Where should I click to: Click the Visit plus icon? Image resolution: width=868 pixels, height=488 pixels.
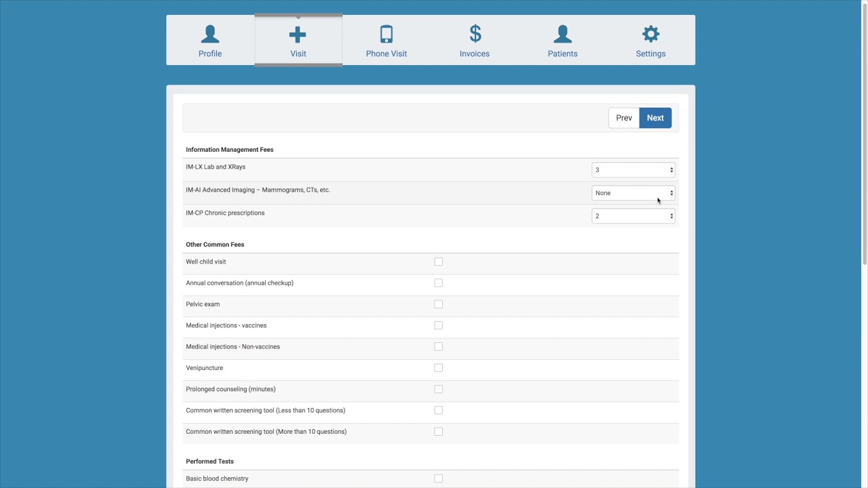pos(298,35)
